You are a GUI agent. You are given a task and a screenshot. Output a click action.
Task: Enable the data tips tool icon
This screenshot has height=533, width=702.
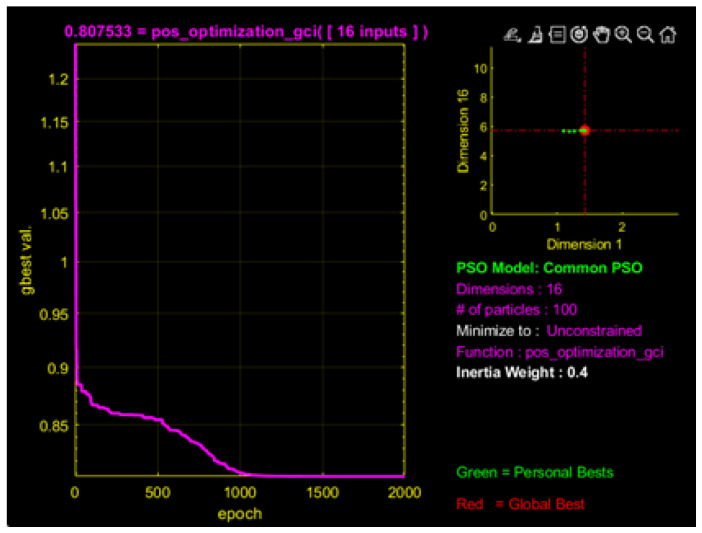[x=557, y=35]
